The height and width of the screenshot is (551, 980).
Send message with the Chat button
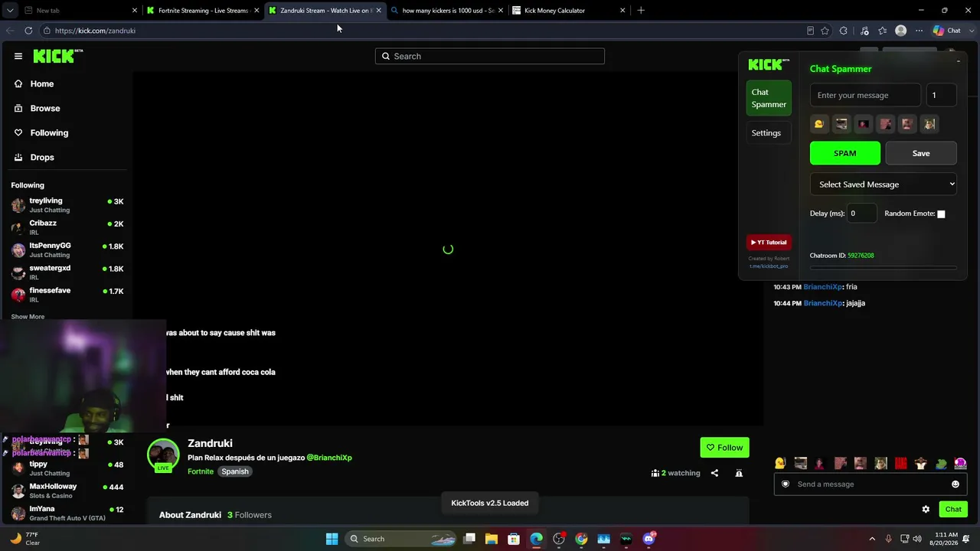coord(953,509)
